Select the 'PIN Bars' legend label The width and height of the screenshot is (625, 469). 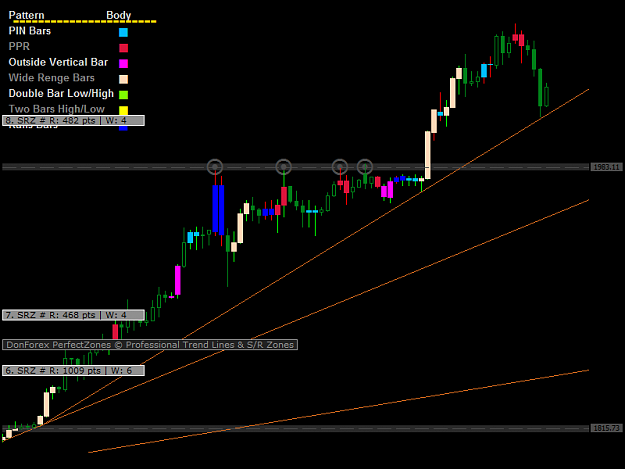29,31
